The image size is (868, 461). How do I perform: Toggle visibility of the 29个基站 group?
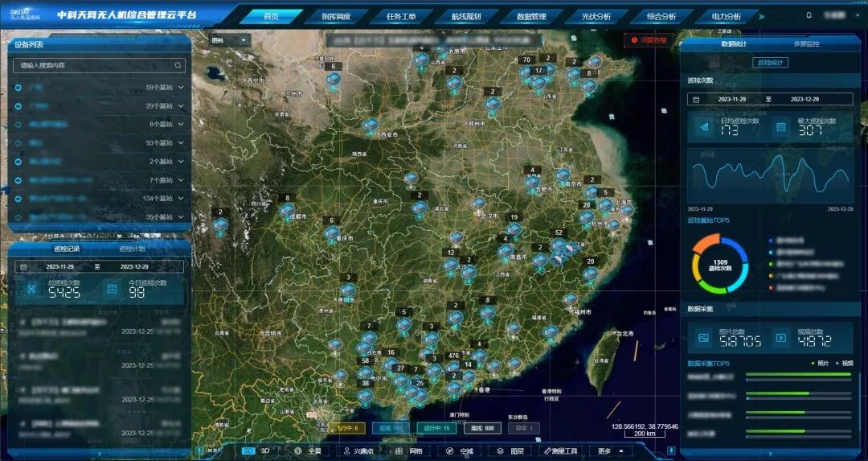18,106
